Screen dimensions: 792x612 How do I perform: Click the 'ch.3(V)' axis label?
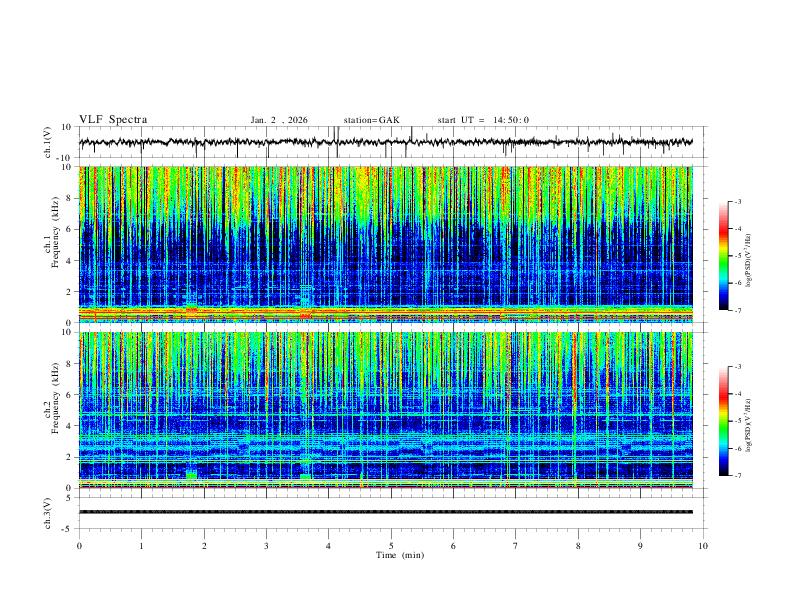click(x=48, y=513)
